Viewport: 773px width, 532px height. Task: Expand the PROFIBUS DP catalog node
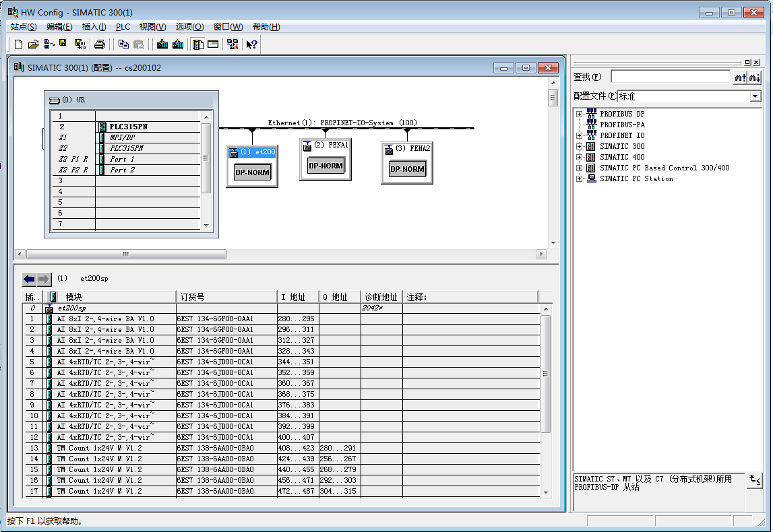click(x=580, y=114)
